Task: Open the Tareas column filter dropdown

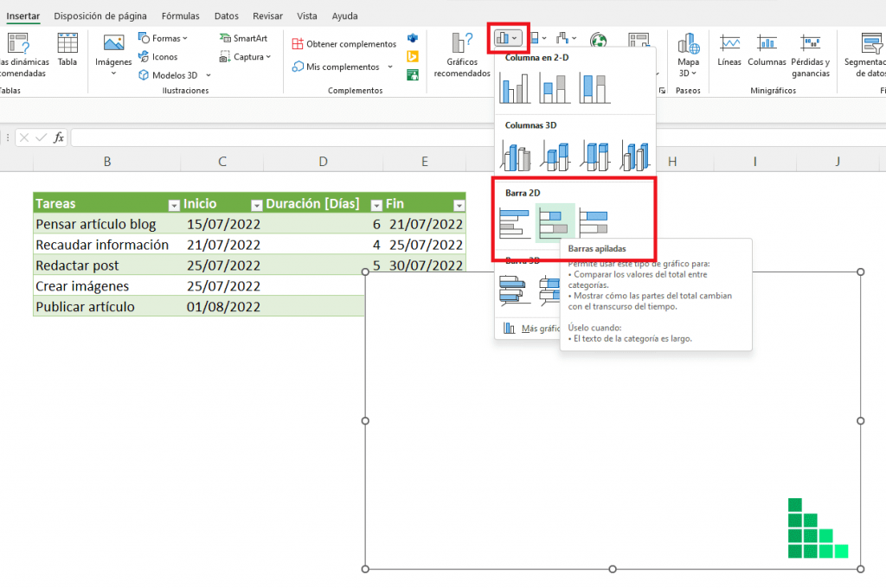Action: tap(174, 206)
